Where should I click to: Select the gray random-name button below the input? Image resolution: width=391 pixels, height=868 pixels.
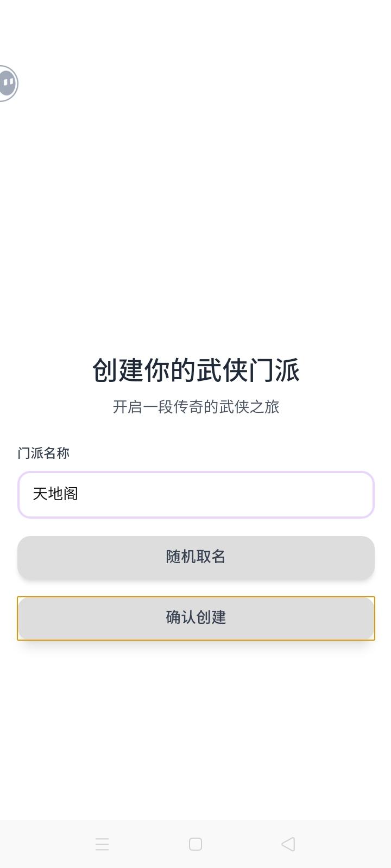[195, 557]
